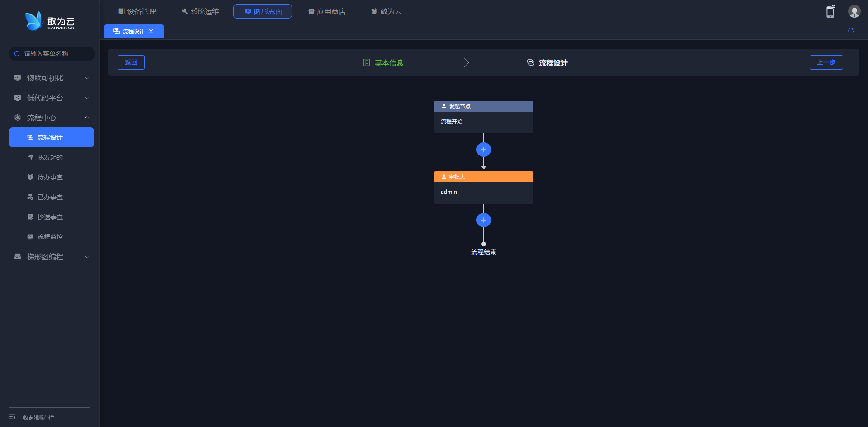This screenshot has height=427, width=868.
Task: Select the 发起节点 flow node header
Action: coord(484,106)
